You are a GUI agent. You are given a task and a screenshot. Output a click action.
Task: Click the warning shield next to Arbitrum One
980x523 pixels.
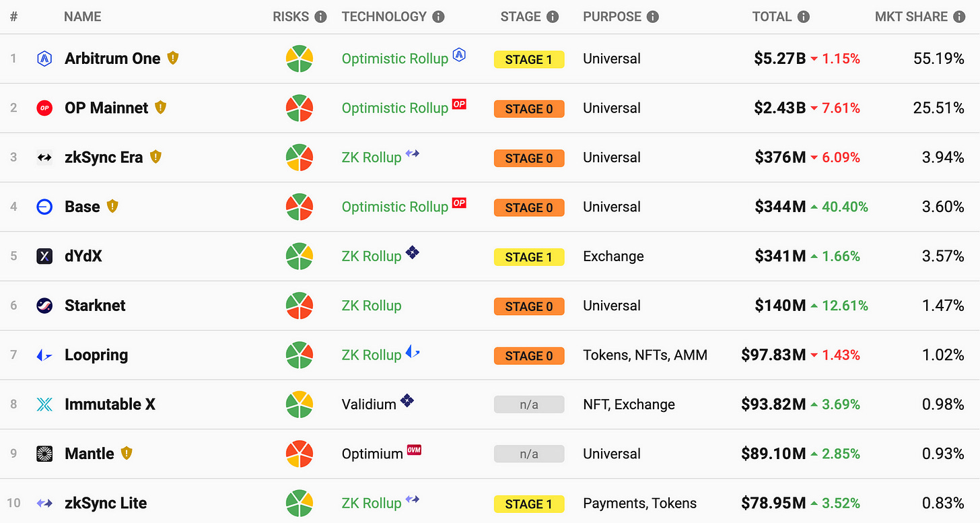[173, 58]
